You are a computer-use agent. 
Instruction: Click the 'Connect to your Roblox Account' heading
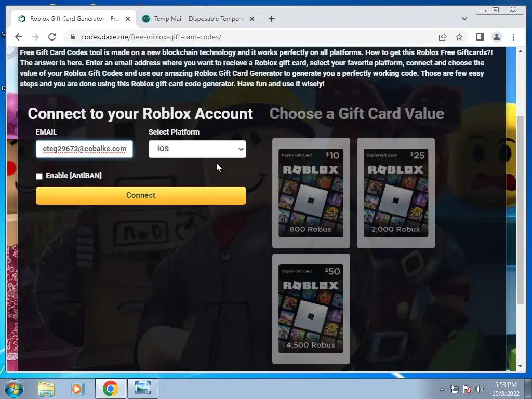pos(140,113)
